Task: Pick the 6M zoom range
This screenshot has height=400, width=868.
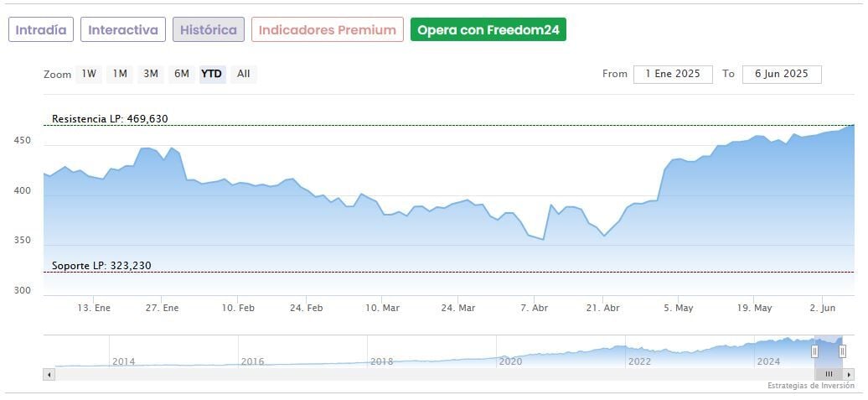Action: click(182, 74)
